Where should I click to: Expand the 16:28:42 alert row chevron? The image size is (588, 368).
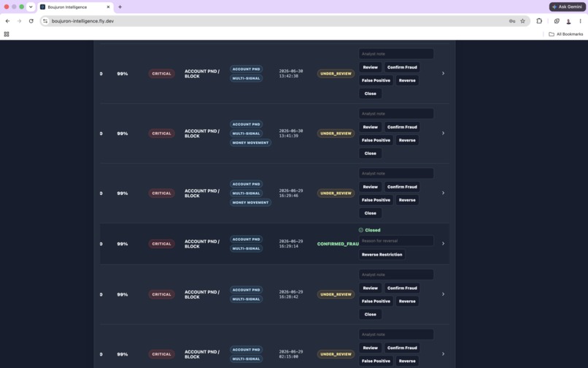tap(443, 294)
